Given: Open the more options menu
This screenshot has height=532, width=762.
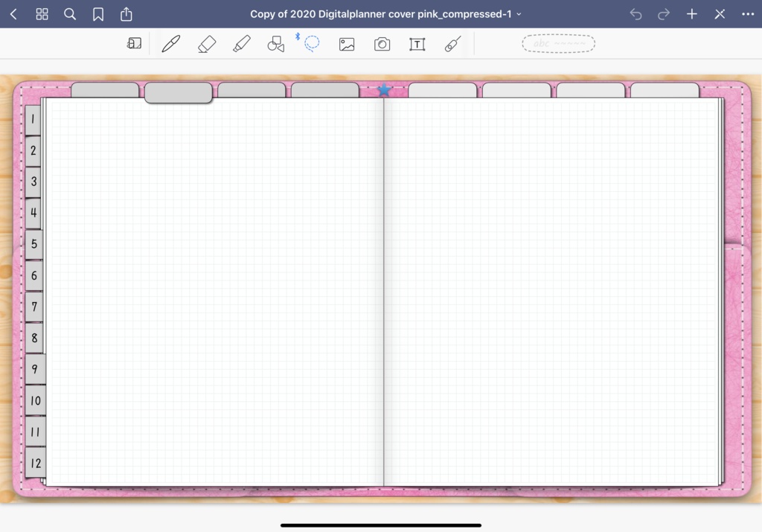Looking at the screenshot, I should [748, 14].
